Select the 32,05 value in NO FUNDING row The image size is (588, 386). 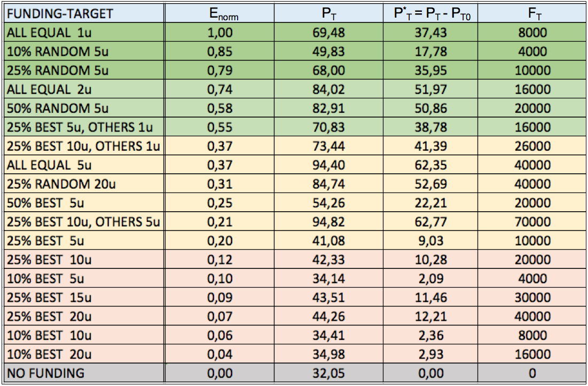(329, 373)
